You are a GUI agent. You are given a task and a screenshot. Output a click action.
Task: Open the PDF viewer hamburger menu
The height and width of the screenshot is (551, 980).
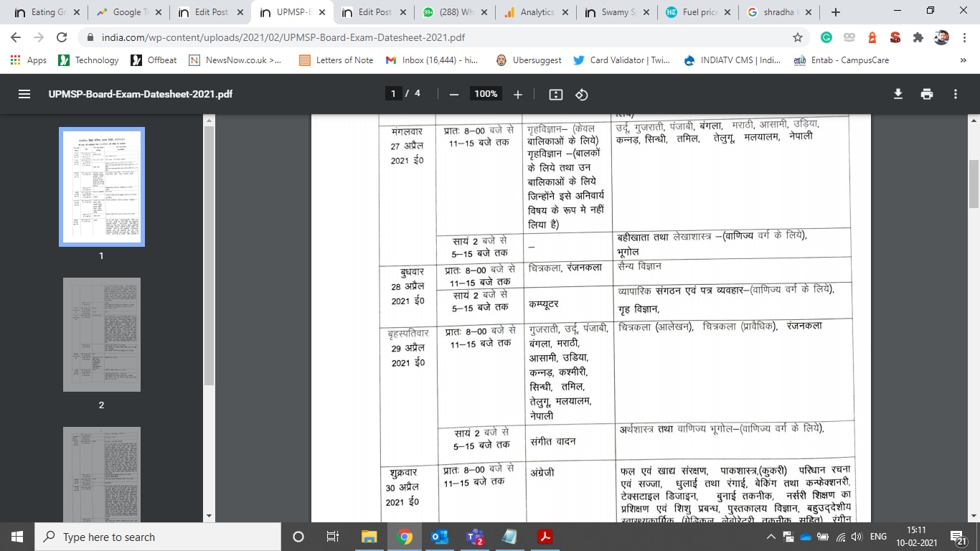click(24, 94)
